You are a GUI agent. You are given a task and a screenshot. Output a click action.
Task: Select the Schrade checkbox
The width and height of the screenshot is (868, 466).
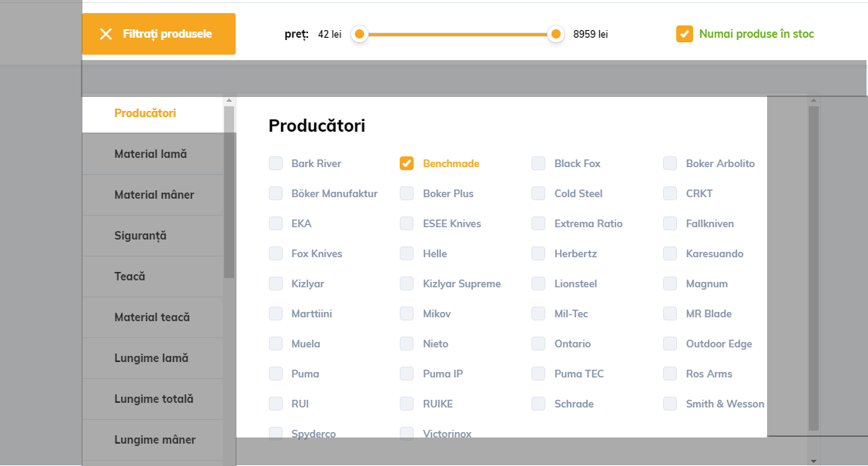538,404
